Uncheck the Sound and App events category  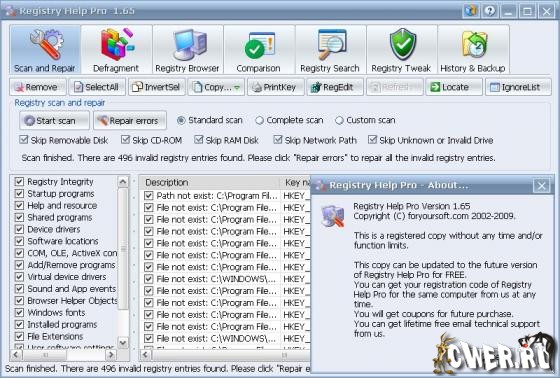click(19, 289)
